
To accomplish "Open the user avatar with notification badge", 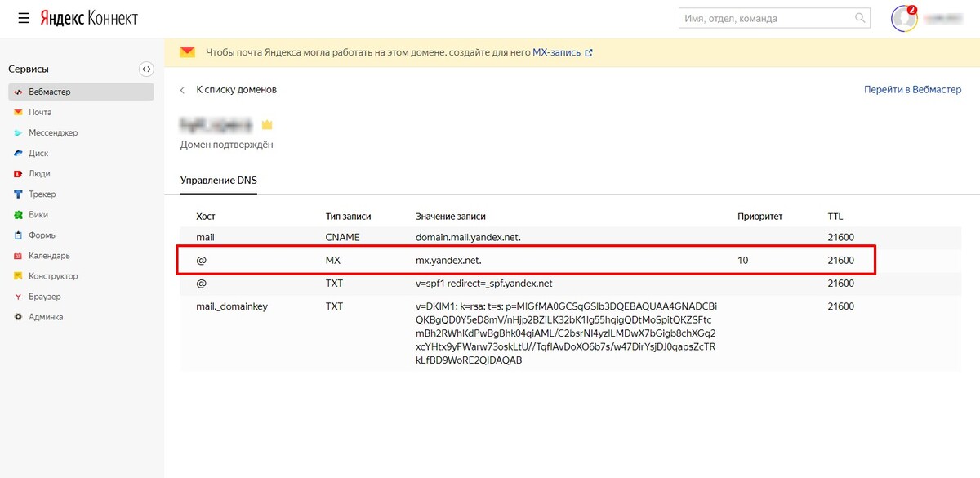I will (x=904, y=18).
